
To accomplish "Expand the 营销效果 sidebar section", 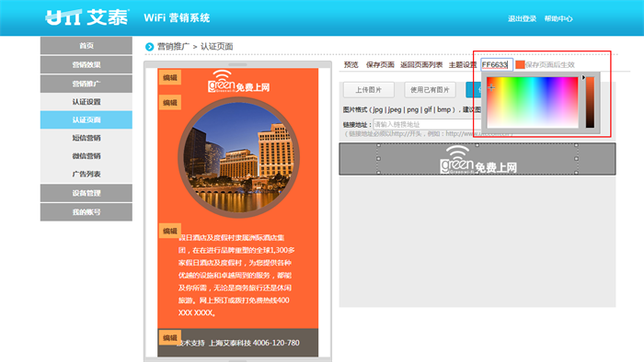I will pos(86,65).
